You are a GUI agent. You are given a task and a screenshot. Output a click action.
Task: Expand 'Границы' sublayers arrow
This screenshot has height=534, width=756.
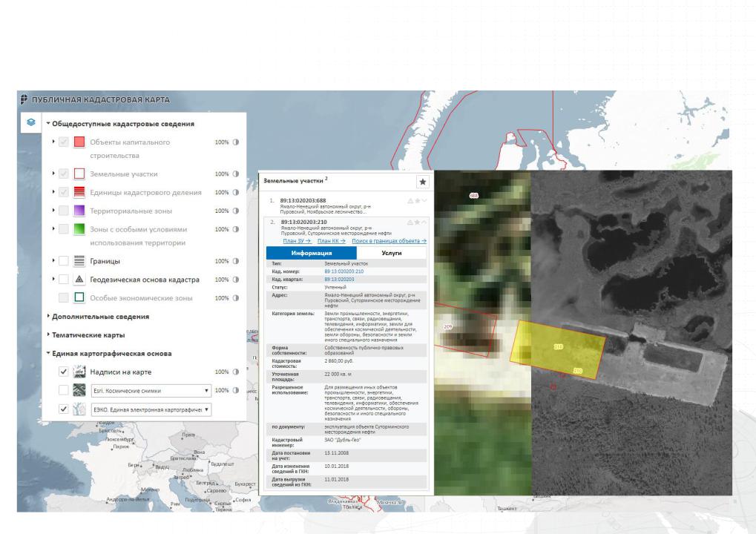[x=53, y=261]
